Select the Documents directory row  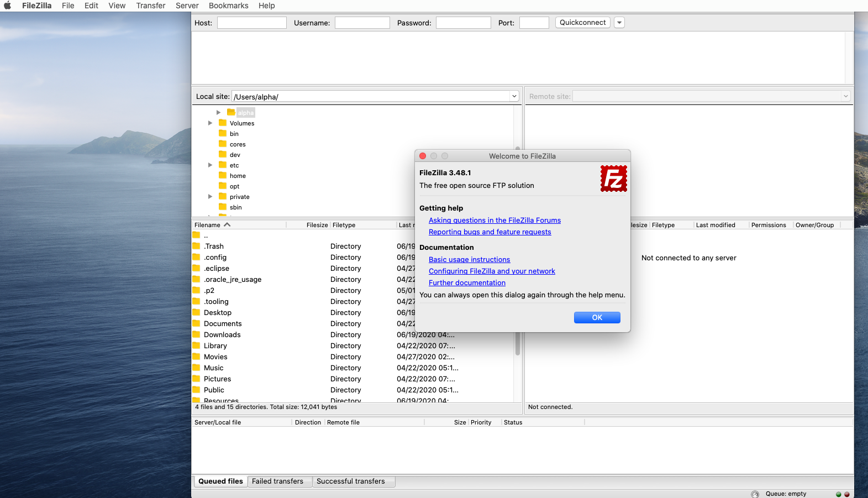tap(353, 323)
